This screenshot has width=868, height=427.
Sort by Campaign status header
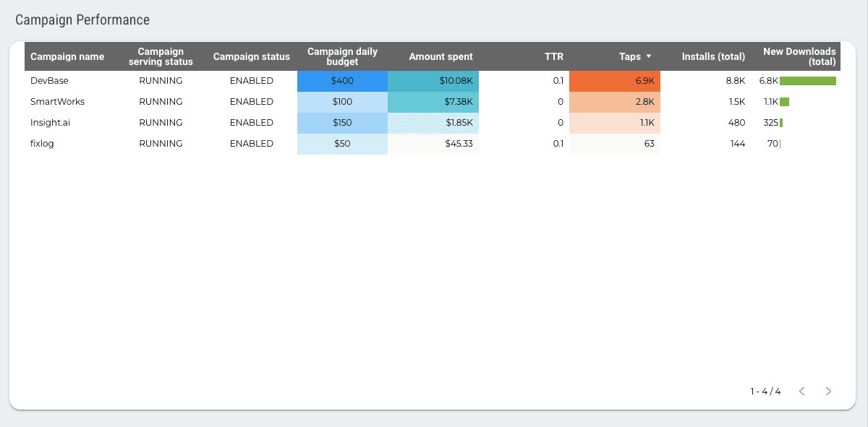[x=252, y=56]
